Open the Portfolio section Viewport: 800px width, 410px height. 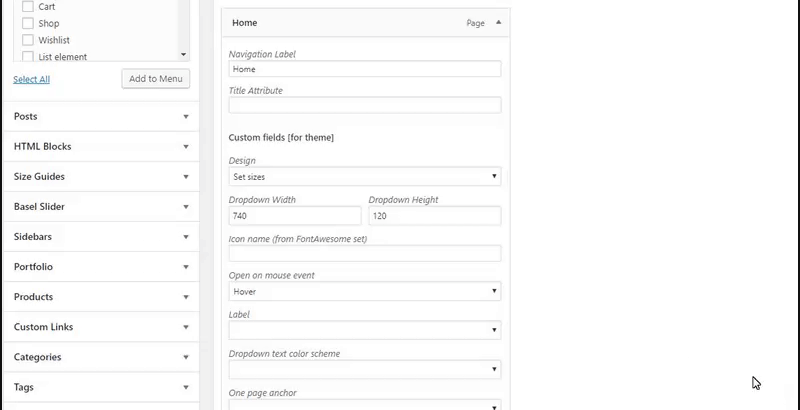coord(100,266)
